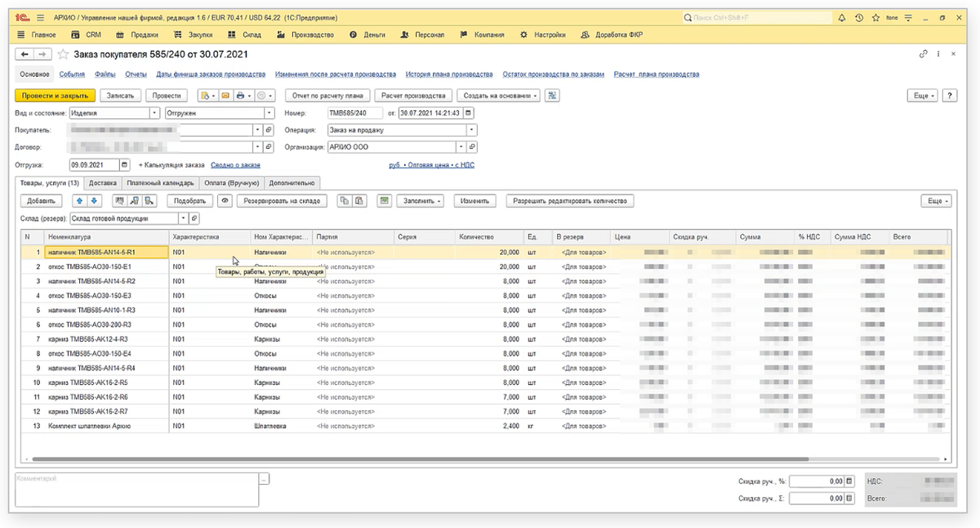Open the history clock icon
The width and height of the screenshot is (980, 528).
pos(857,17)
